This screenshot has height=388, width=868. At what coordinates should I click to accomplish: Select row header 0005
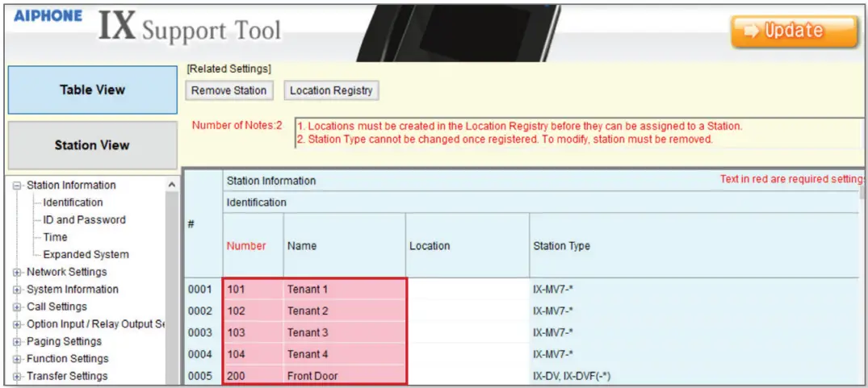[203, 376]
